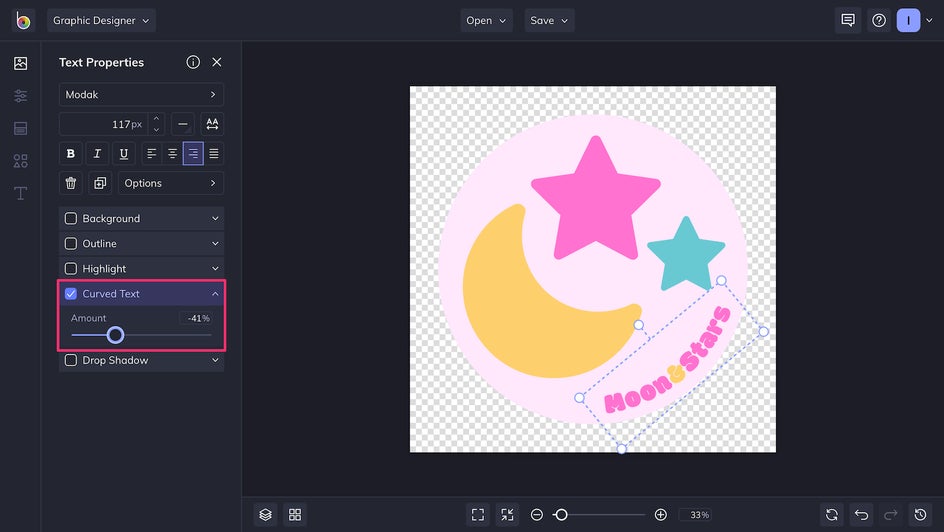Open the Templates sidebar icon
The image size is (944, 532).
point(20,128)
